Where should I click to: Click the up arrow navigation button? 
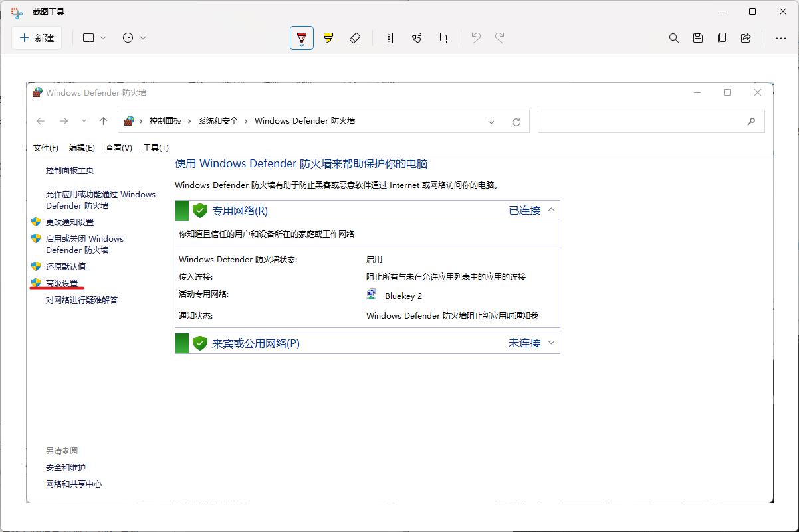click(103, 121)
